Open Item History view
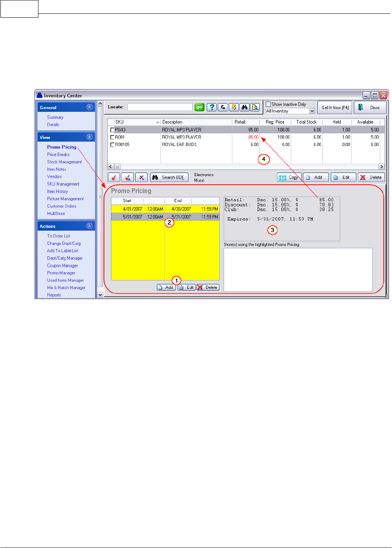The image size is (392, 548). pyautogui.click(x=57, y=191)
